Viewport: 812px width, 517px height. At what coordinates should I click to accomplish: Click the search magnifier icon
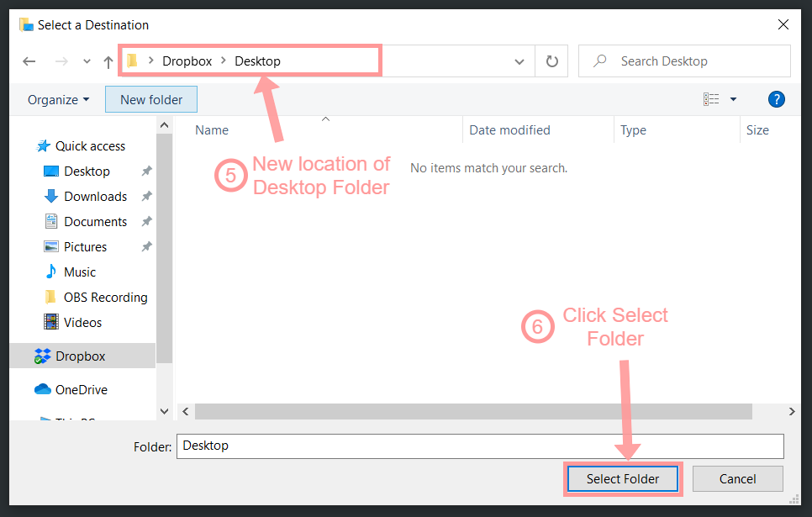pyautogui.click(x=599, y=61)
